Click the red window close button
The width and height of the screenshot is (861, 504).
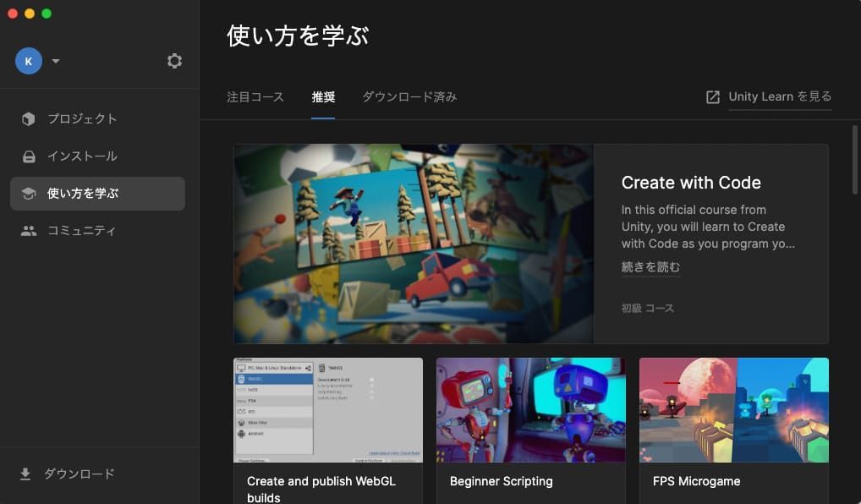pos(12,14)
